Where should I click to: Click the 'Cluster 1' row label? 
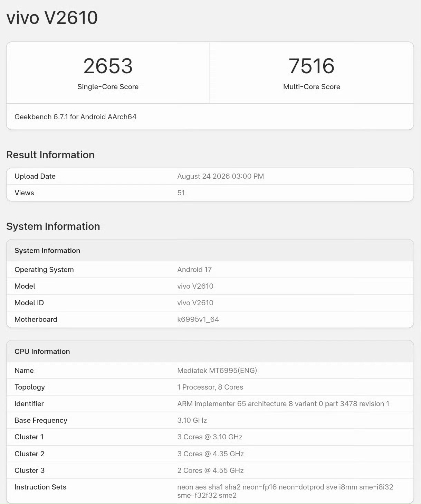29,437
